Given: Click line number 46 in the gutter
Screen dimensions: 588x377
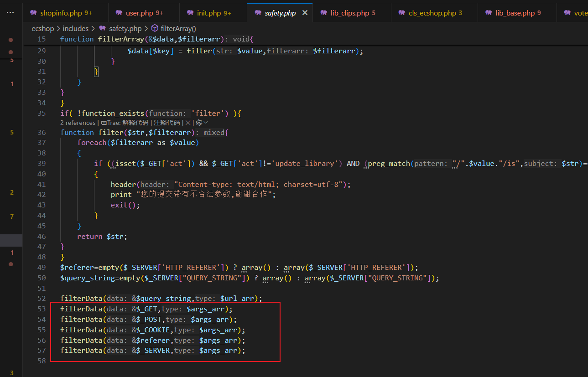Looking at the screenshot, I should 42,237.
